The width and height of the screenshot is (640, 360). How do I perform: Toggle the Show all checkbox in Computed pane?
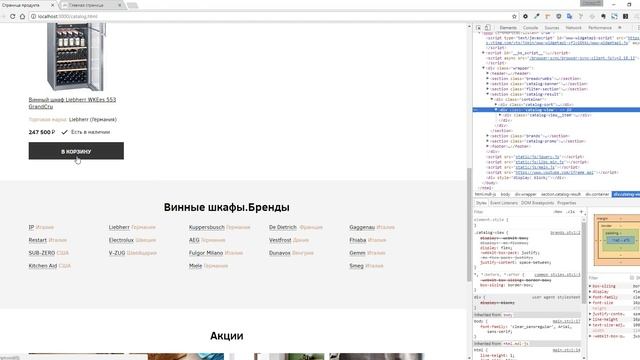632,278
